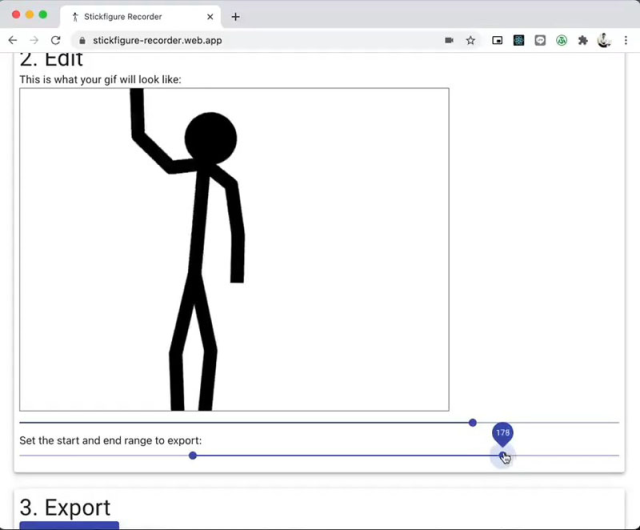Click the camera icon in address bar
This screenshot has height=530, width=640.
(449, 40)
